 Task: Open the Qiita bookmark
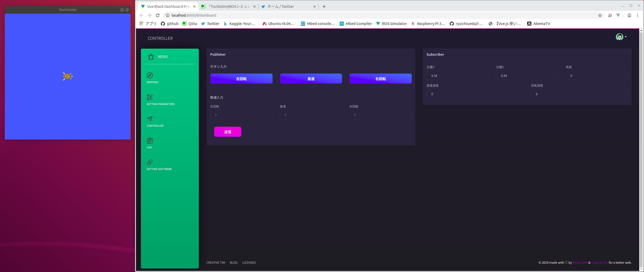[190, 23]
